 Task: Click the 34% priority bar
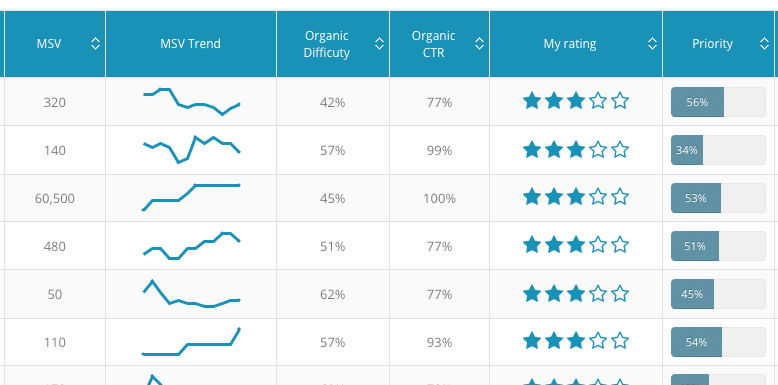click(x=718, y=150)
